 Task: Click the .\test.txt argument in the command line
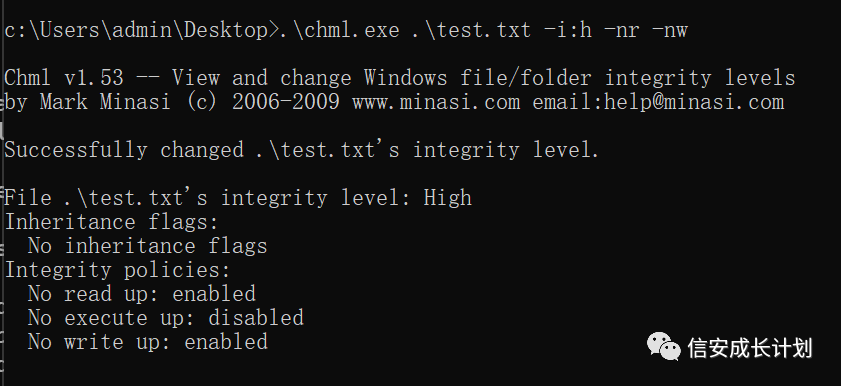[471, 30]
